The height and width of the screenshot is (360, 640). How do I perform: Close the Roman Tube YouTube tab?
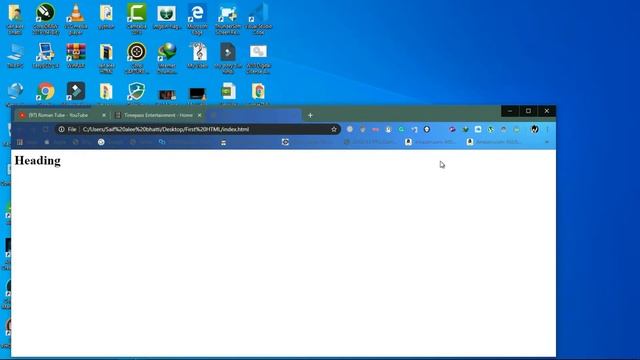104,116
